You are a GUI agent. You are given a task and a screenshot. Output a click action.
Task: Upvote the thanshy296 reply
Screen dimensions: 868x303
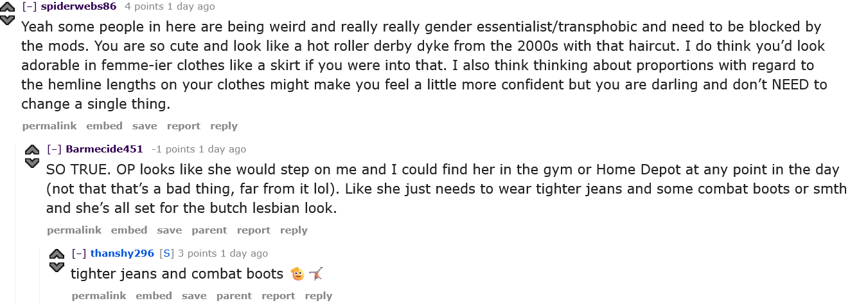(57, 254)
